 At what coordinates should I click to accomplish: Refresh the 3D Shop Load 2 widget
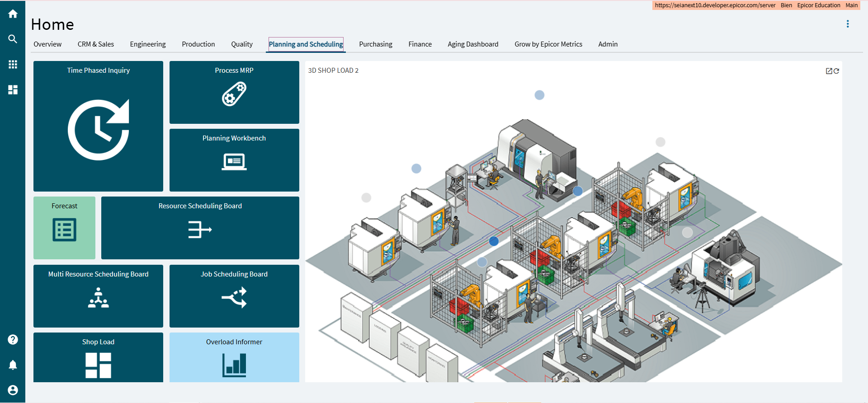836,71
